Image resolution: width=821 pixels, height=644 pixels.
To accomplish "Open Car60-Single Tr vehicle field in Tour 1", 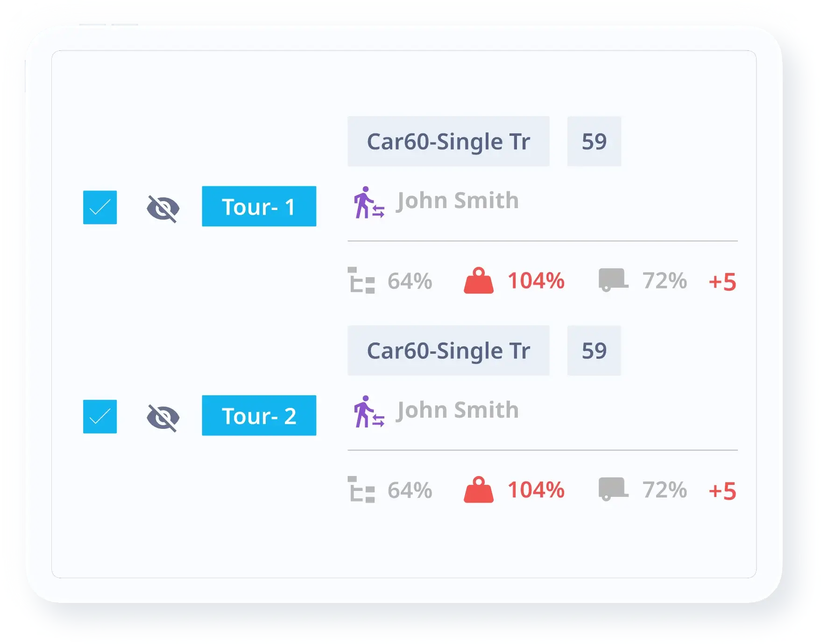I will click(x=448, y=141).
